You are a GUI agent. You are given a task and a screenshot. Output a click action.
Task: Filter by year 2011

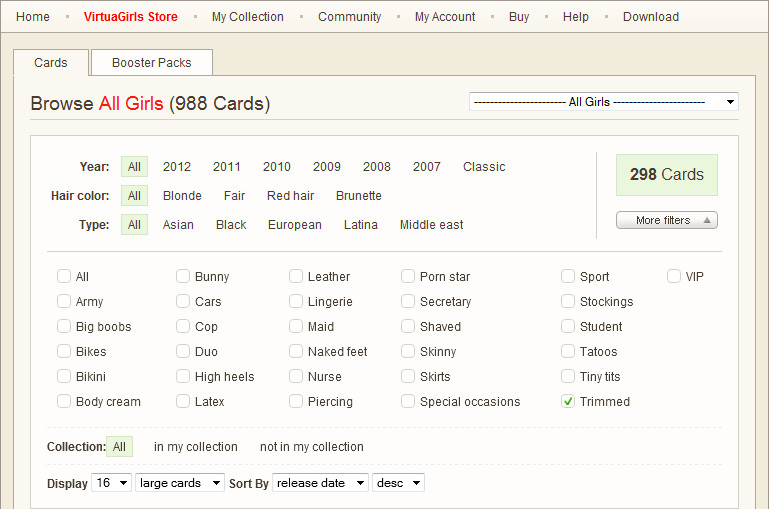pyautogui.click(x=227, y=167)
